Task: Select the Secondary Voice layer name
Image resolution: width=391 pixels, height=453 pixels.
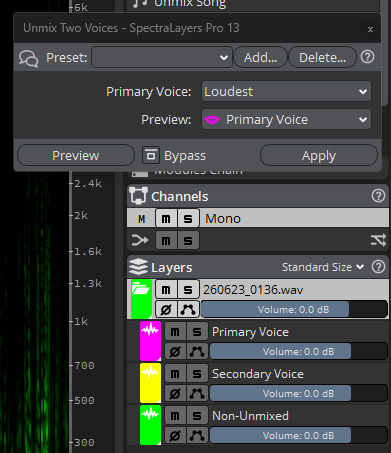Action: point(258,374)
